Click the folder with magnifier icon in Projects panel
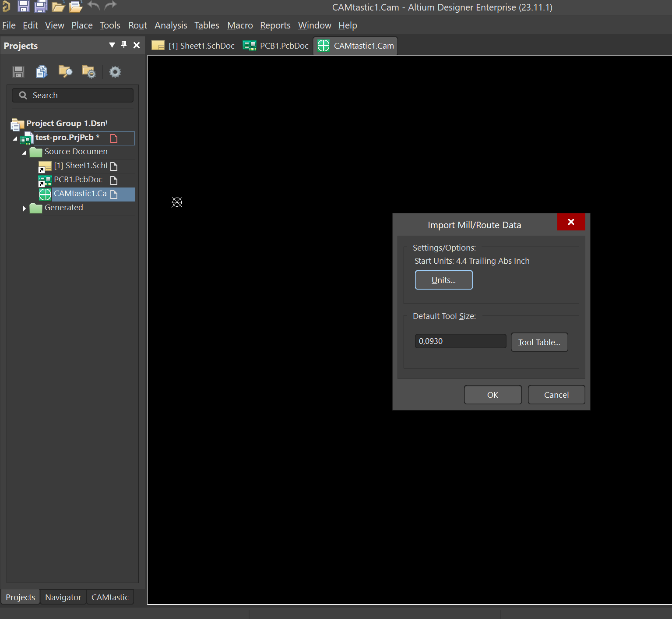672x619 pixels. click(65, 71)
